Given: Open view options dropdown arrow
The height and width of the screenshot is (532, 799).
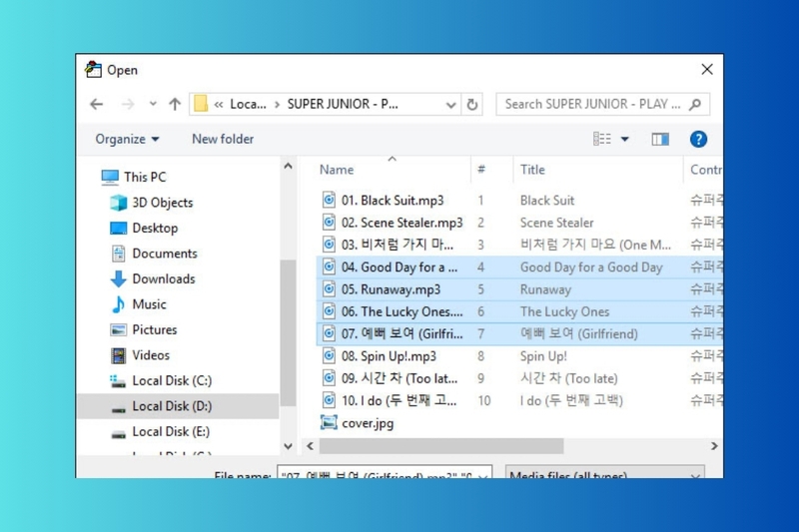Looking at the screenshot, I should tap(625, 139).
